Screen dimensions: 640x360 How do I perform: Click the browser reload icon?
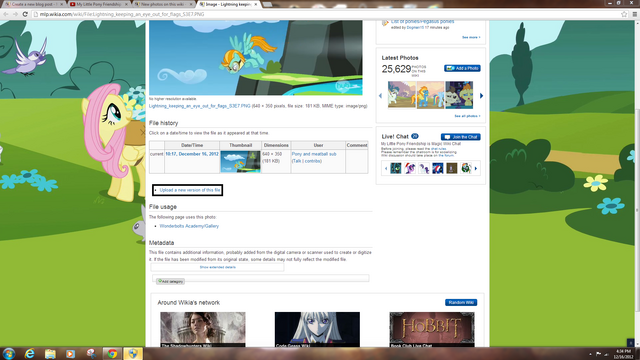[25, 14]
